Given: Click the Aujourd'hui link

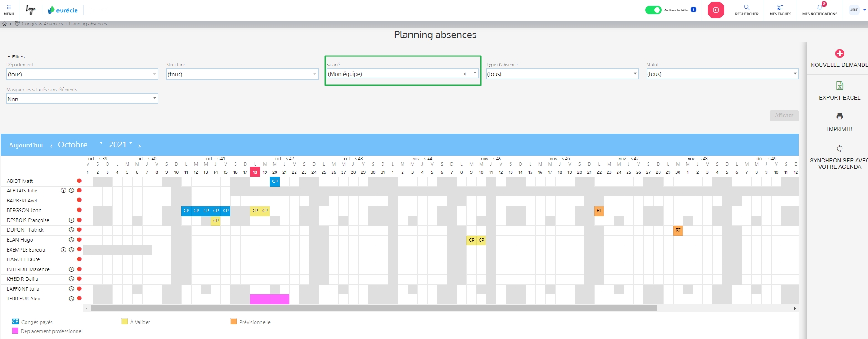Looking at the screenshot, I should tap(26, 145).
